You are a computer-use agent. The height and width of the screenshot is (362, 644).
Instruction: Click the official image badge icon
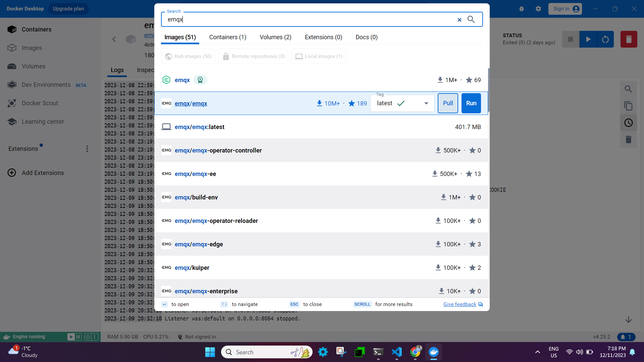click(x=200, y=80)
